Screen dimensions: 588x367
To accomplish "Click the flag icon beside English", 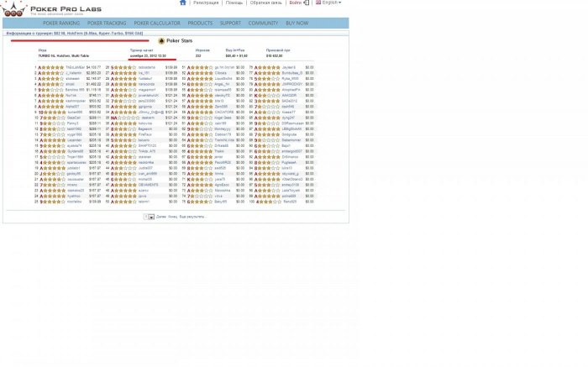I will point(318,3).
